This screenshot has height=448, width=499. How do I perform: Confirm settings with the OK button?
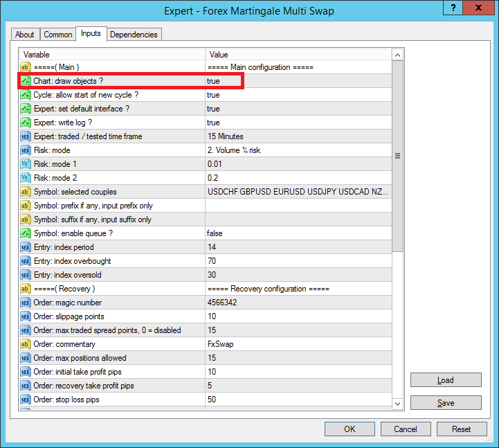350,429
